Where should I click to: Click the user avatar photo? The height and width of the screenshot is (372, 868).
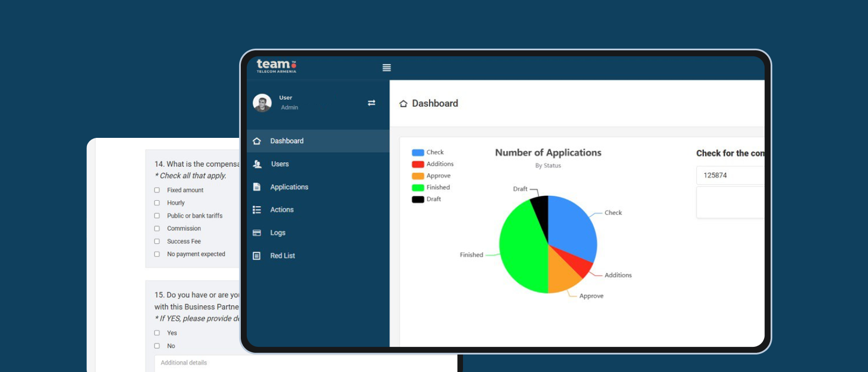click(262, 103)
